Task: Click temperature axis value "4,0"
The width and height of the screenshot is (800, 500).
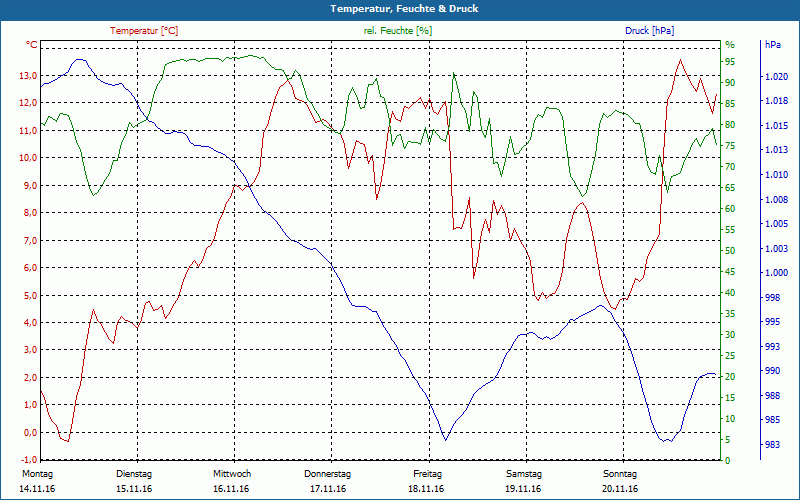Action: point(29,322)
